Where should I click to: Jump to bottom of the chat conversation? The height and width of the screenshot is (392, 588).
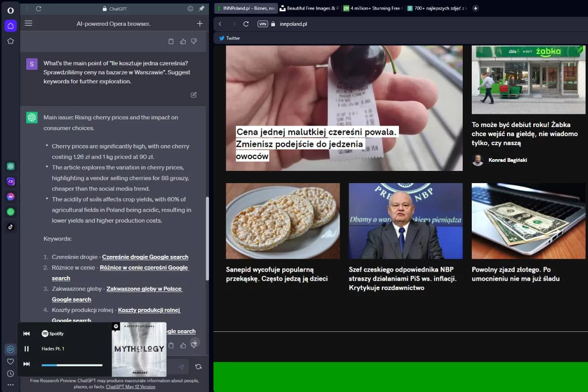[x=194, y=343]
